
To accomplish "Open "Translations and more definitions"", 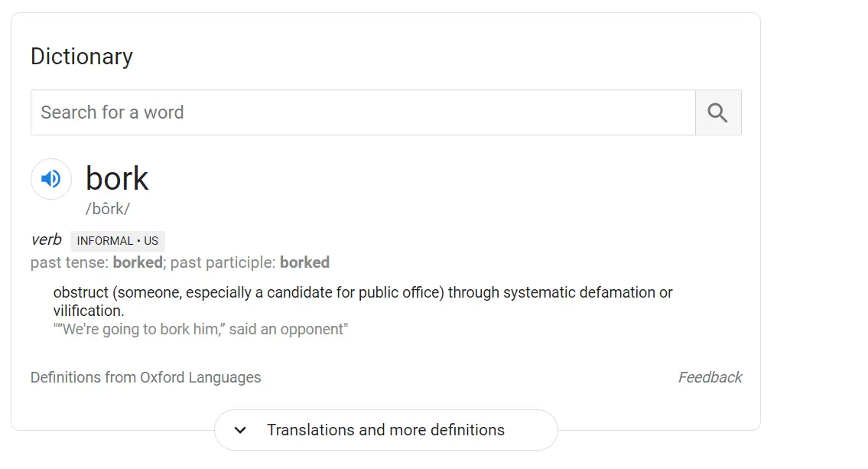I will pos(385,430).
